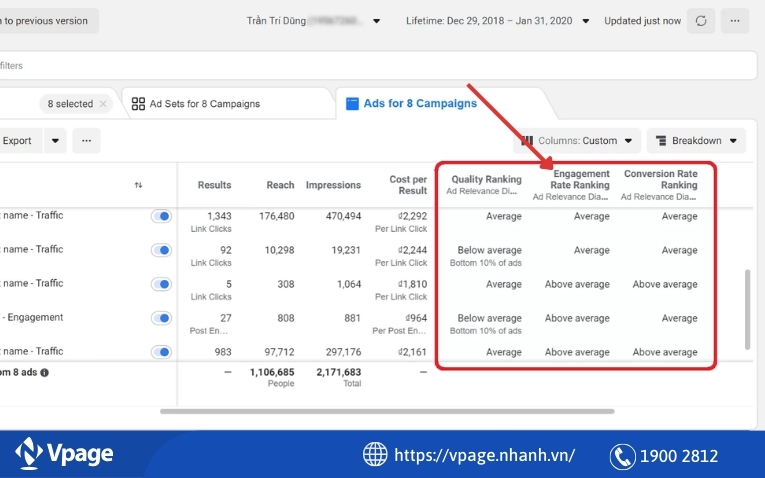Click Below average in the Engagement row
Image resolution: width=765 pixels, height=478 pixels.
point(489,318)
